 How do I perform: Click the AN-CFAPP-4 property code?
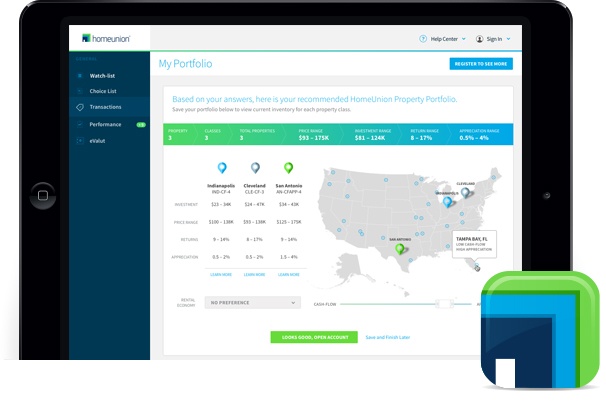click(x=289, y=192)
